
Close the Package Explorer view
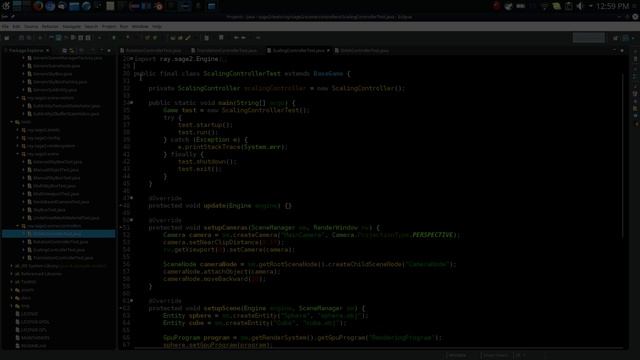click(x=48, y=51)
